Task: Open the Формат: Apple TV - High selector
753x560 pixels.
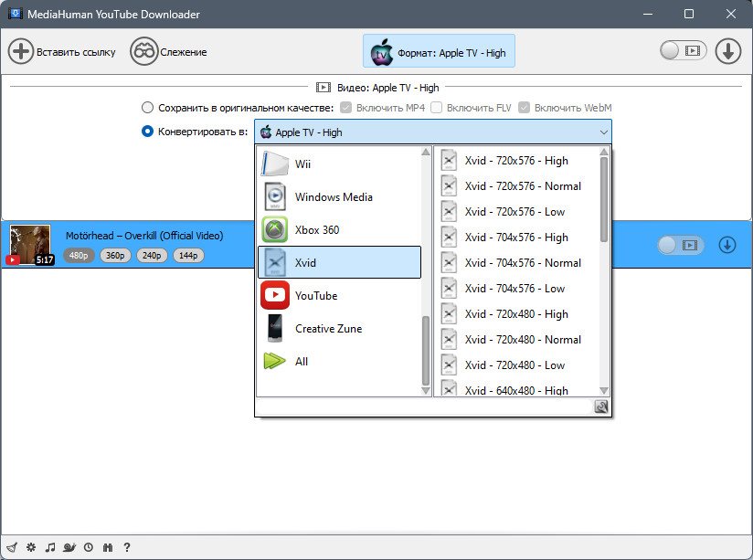Action: [x=439, y=51]
